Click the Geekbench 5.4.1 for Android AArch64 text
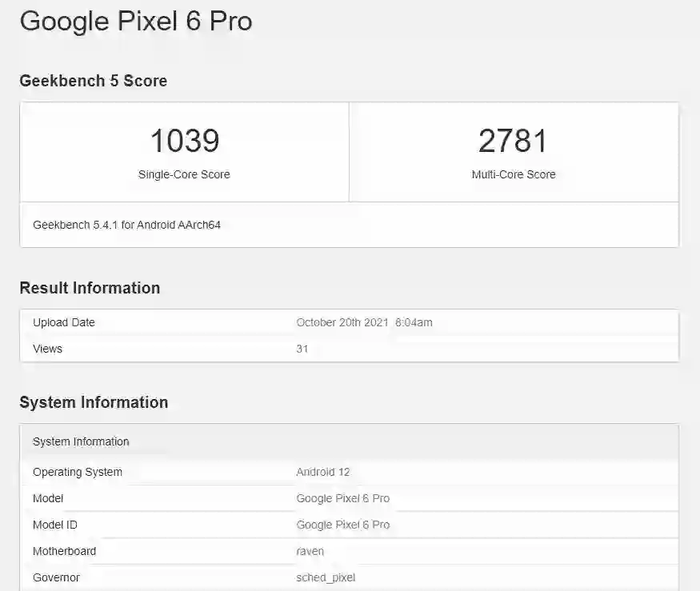The width and height of the screenshot is (700, 591). click(x=126, y=225)
